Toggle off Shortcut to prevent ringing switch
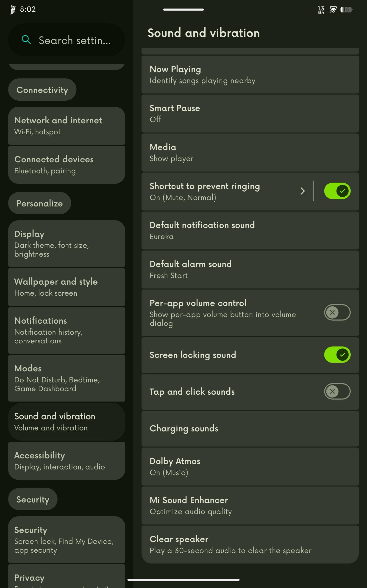 point(337,191)
